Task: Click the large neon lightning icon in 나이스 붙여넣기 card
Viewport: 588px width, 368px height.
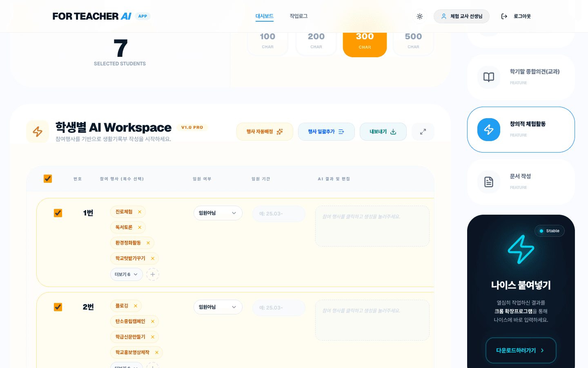Action: [x=521, y=249]
